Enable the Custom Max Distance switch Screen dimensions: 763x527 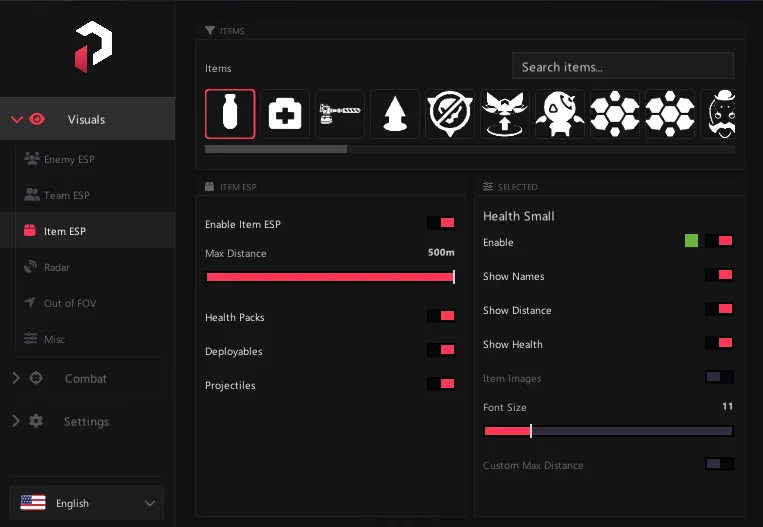719,464
